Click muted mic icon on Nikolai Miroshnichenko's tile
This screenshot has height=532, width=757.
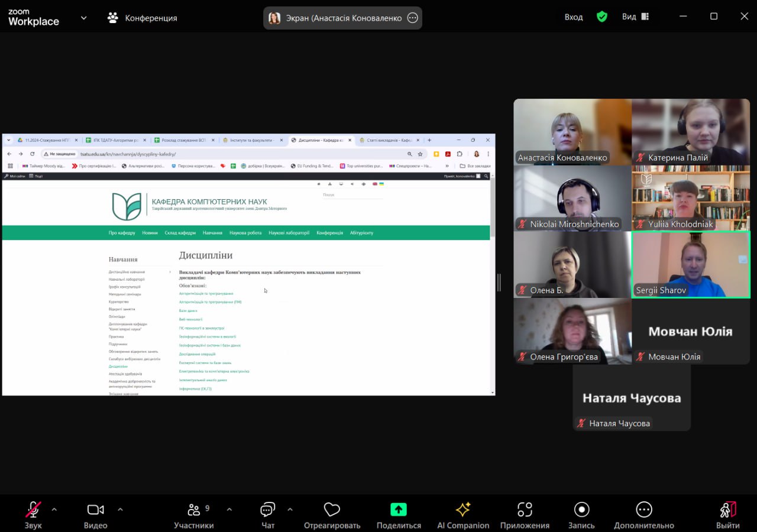tap(522, 224)
